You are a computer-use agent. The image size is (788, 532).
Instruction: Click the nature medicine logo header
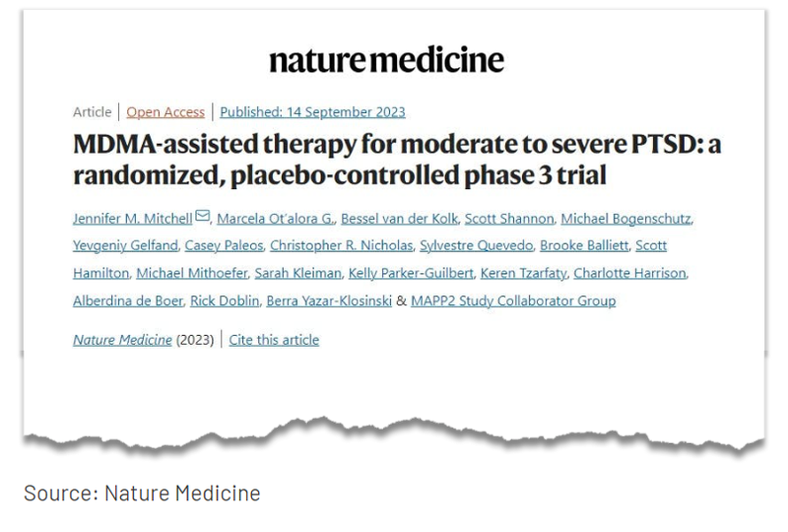386,59
